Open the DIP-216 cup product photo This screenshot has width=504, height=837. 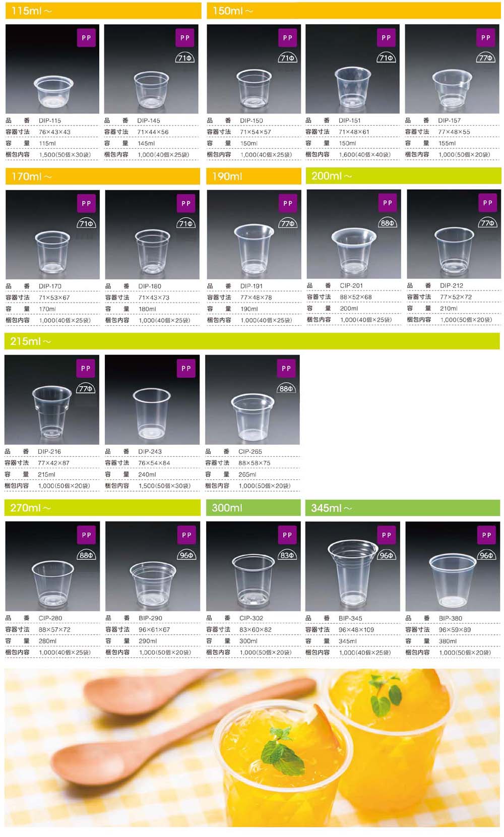(x=52, y=399)
